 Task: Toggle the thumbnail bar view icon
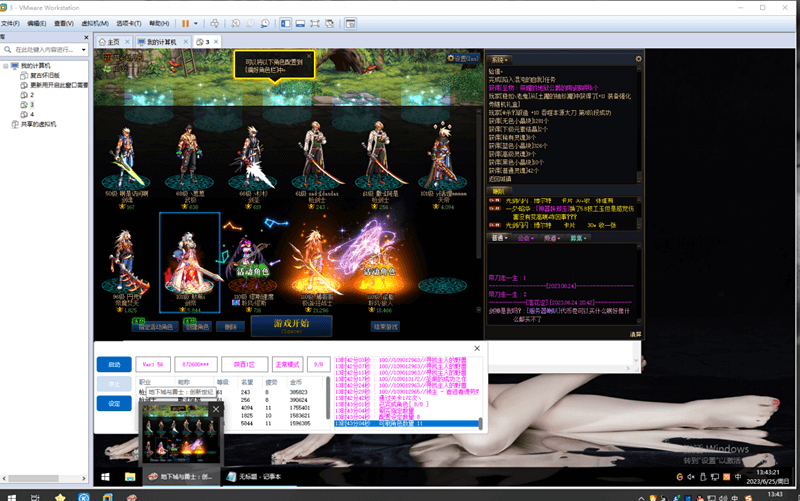tap(301, 23)
